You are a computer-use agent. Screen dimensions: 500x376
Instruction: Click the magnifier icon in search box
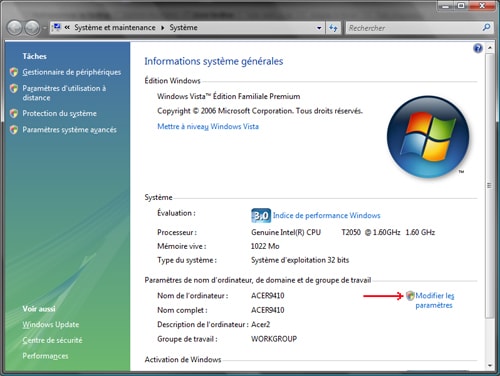coord(486,27)
